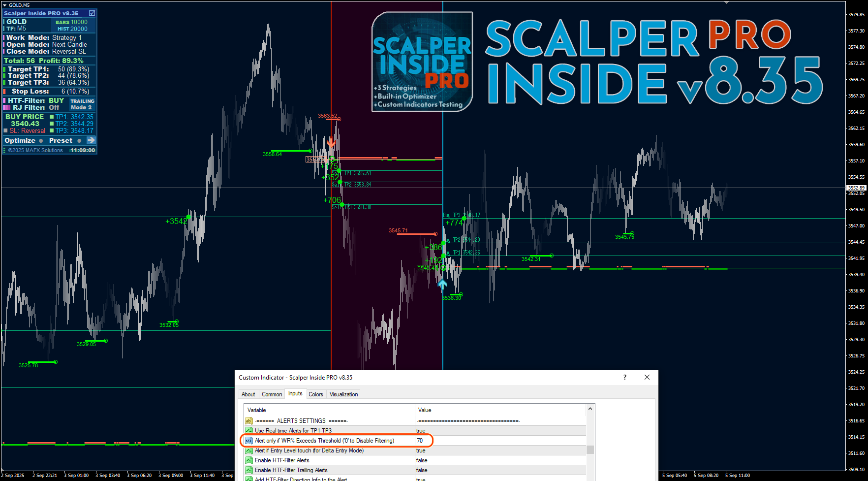Click the Sell TP2 3553.84 marker dot

click(x=340, y=182)
